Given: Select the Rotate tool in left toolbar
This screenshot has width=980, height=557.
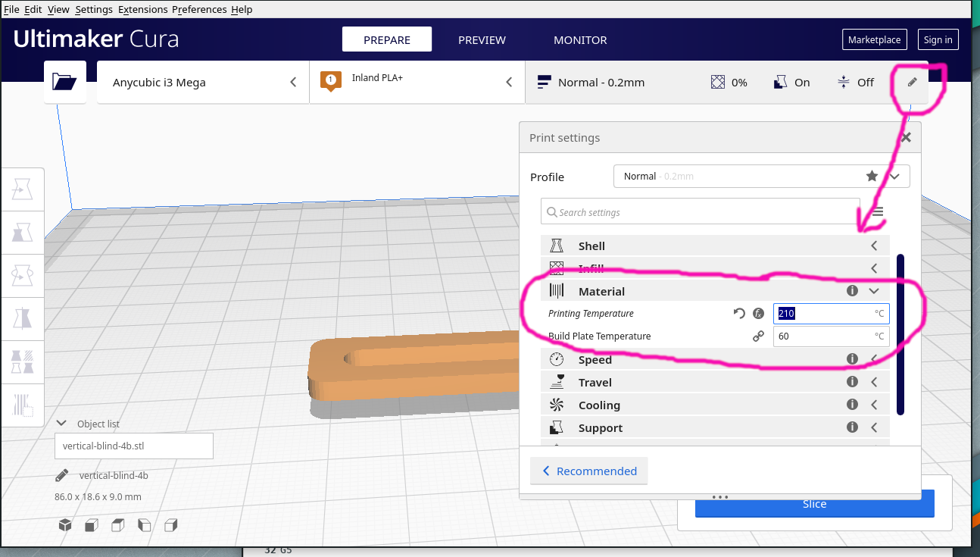Looking at the screenshot, I should [23, 276].
